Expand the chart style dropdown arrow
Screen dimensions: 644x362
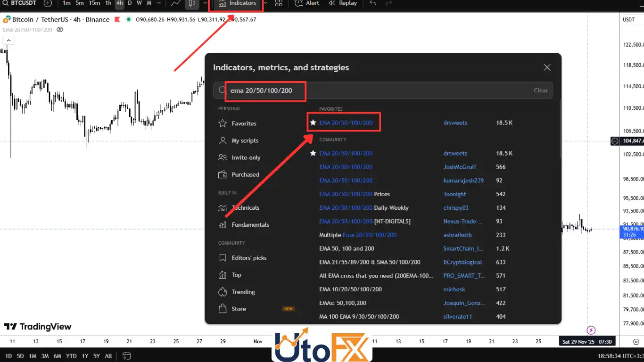(205, 3)
